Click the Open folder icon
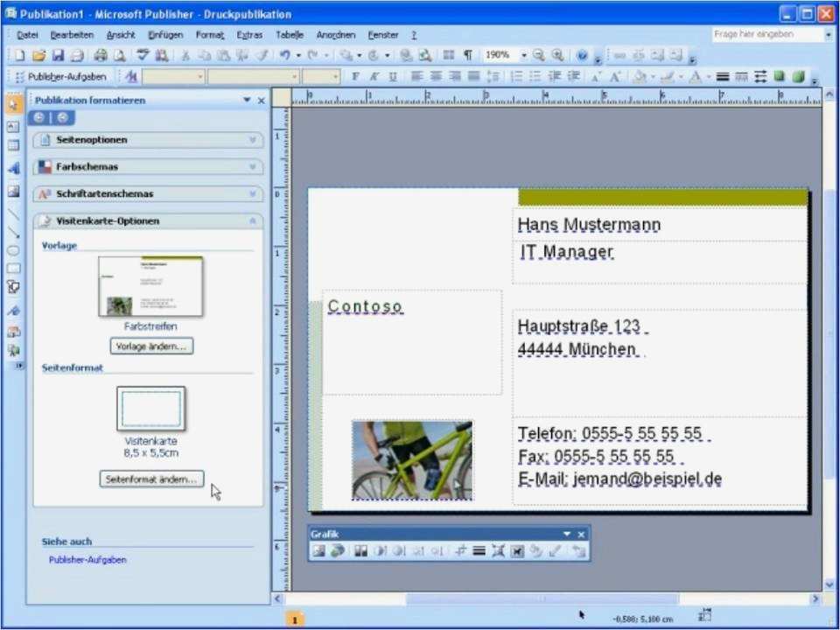The height and width of the screenshot is (630, 840). click(38, 55)
